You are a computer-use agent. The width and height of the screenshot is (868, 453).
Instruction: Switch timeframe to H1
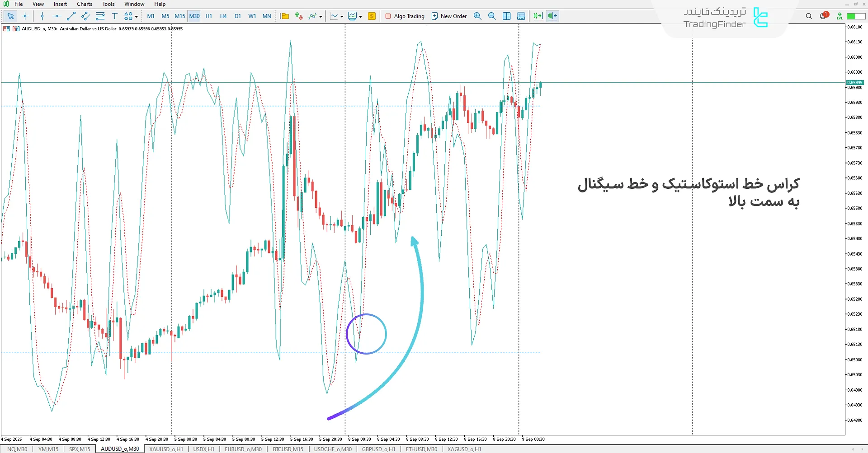(x=209, y=16)
